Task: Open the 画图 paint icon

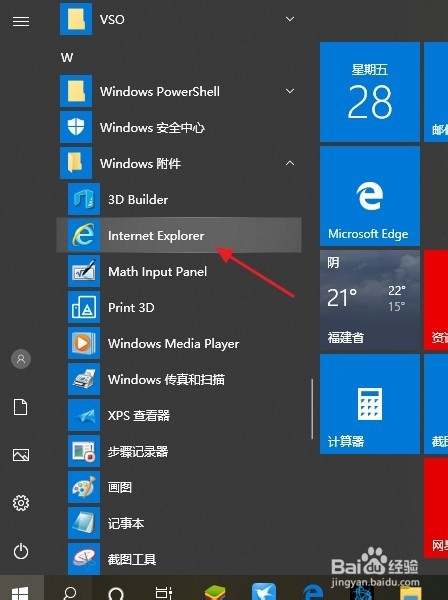Action: (84, 487)
